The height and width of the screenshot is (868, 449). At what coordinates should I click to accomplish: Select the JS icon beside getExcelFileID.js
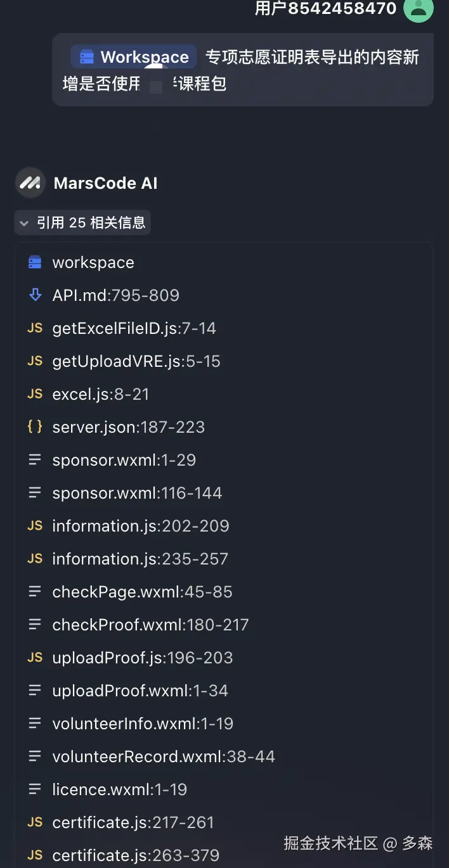tap(35, 328)
